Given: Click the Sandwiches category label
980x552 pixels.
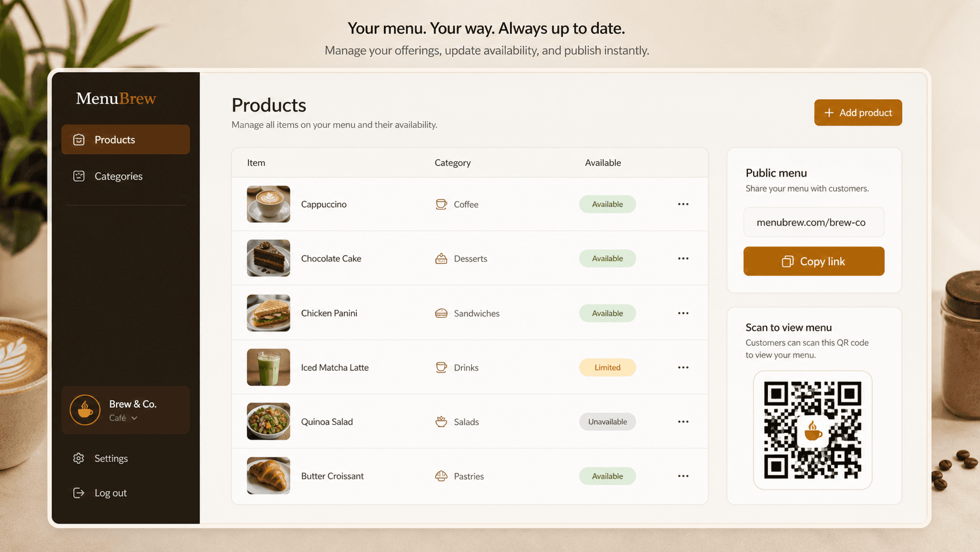Looking at the screenshot, I should pos(477,313).
